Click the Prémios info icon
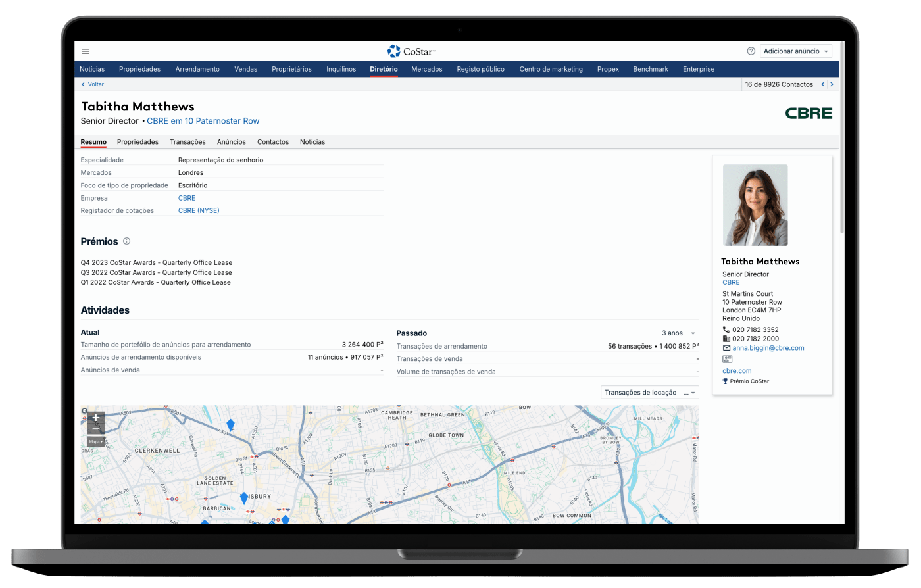 (x=127, y=241)
